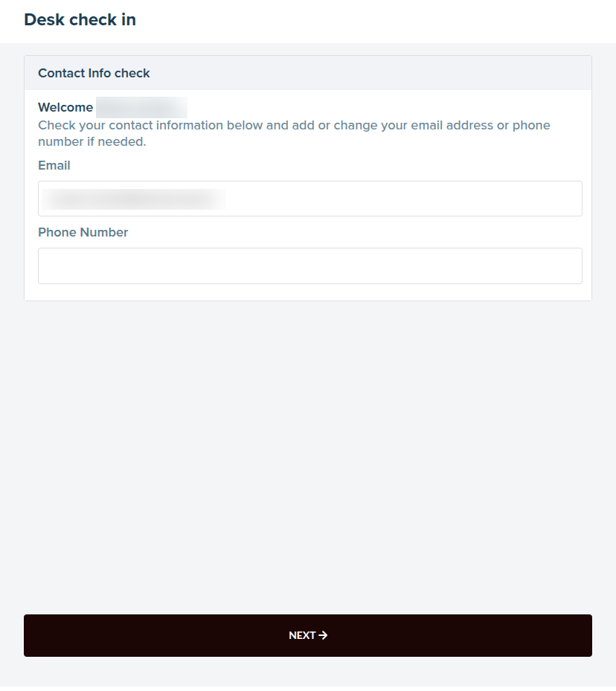Click the blurred name beside Welcome
Viewport: 616px width, 691px height.
141,107
